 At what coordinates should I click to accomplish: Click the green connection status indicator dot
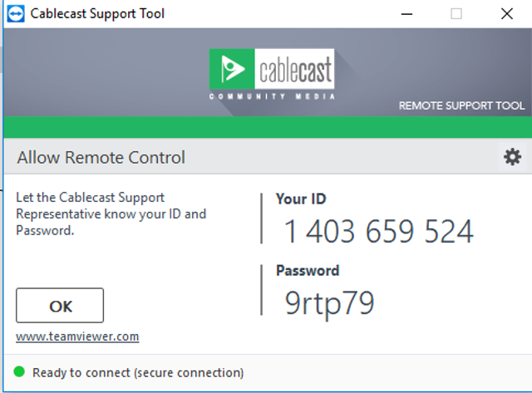tap(19, 372)
